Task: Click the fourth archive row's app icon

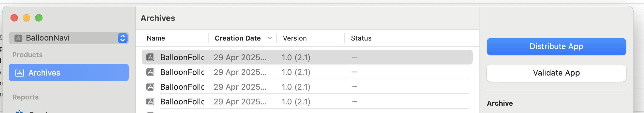Action: point(150,101)
